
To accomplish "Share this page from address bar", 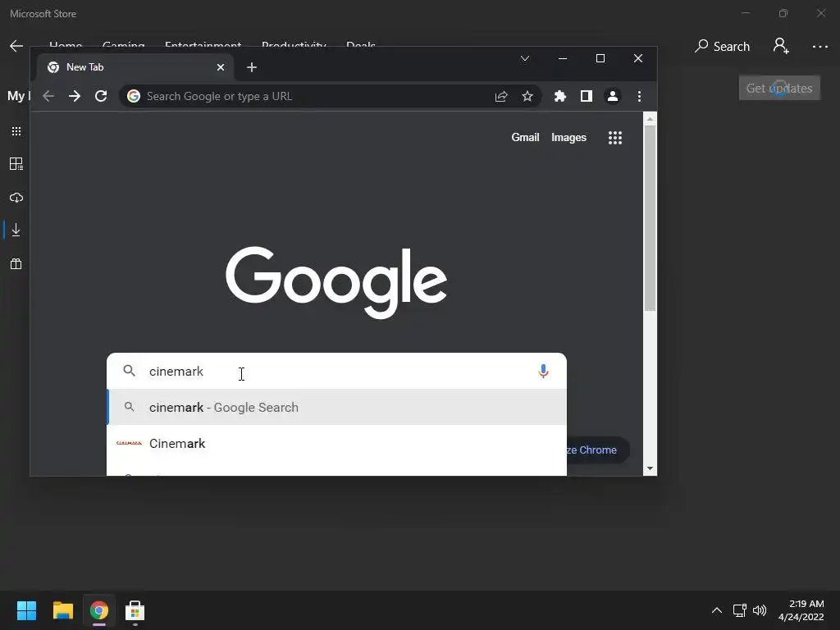I will click(x=501, y=96).
